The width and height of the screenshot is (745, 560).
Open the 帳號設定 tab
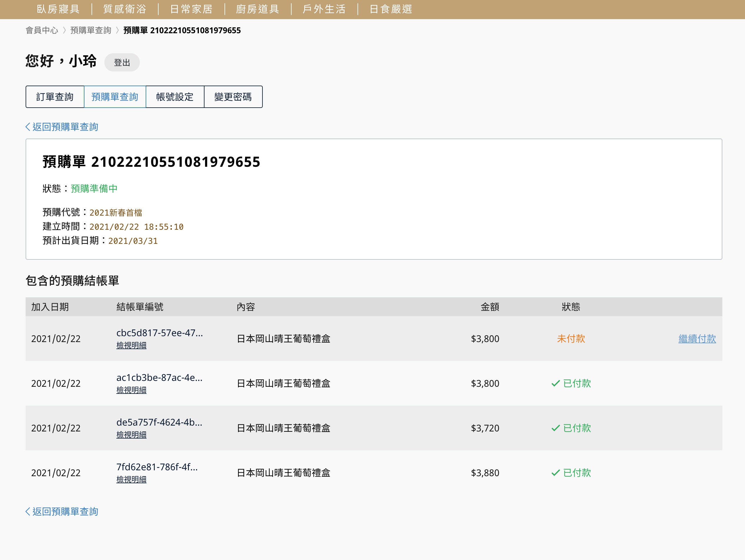point(174,97)
